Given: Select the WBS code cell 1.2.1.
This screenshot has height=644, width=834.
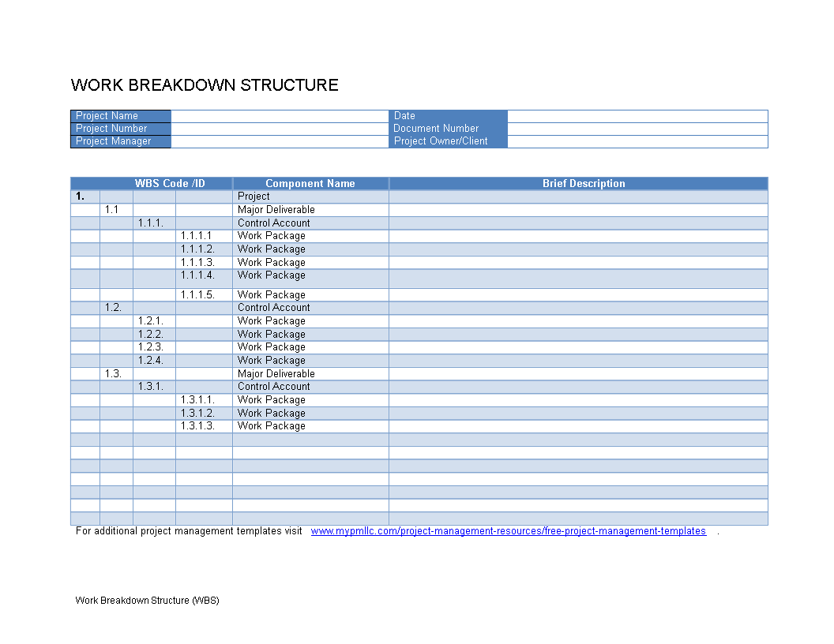Looking at the screenshot, I should (154, 321).
